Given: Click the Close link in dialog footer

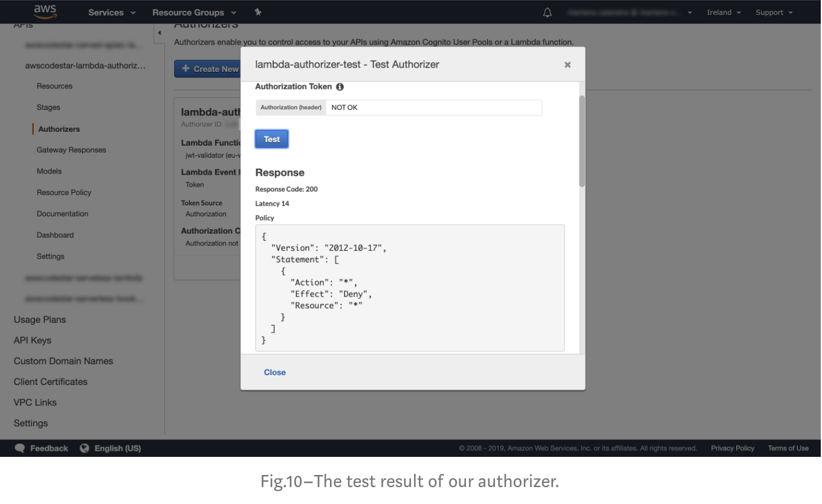Looking at the screenshot, I should coord(275,372).
